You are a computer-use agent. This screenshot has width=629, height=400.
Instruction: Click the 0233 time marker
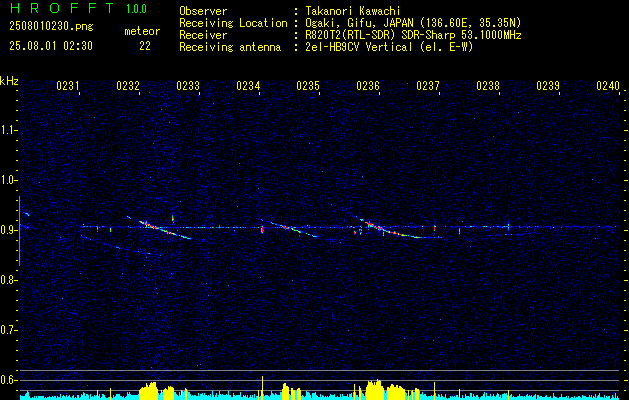(188, 85)
